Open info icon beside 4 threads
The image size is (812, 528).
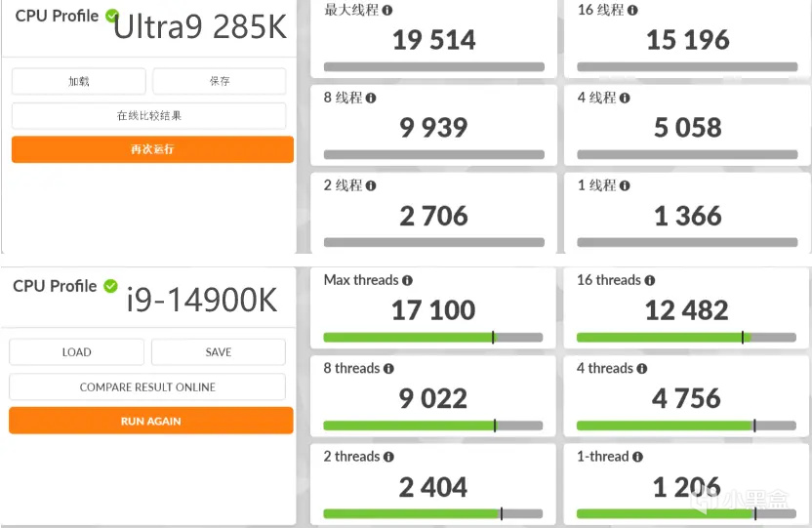pyautogui.click(x=642, y=369)
